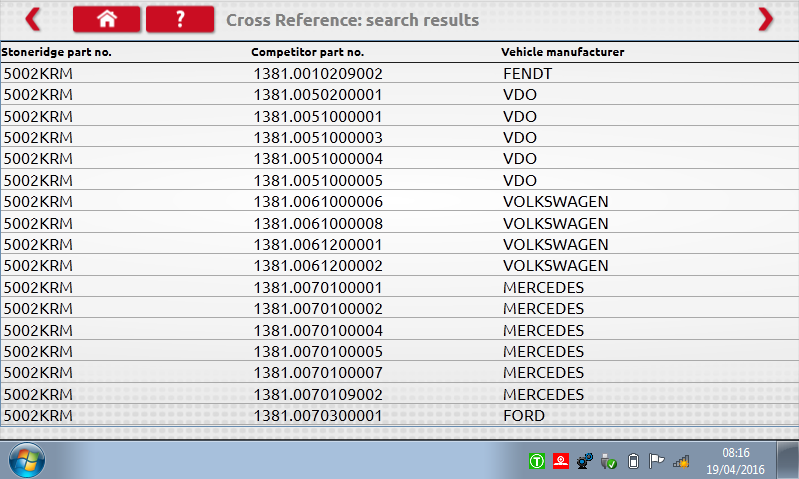Screen dimensions: 799x479
Task: Open the network devices tray icon
Action: tap(585, 462)
